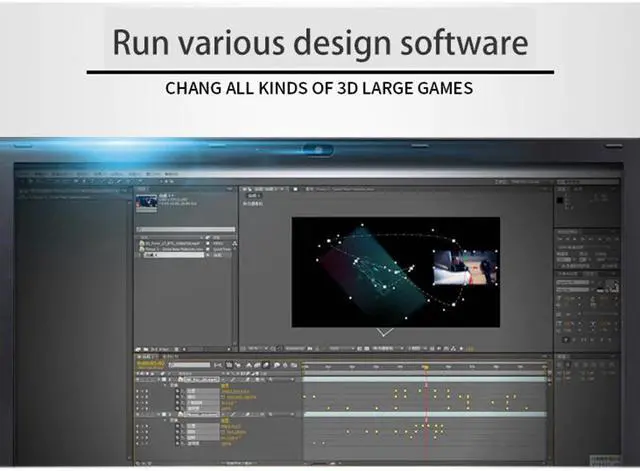The height and width of the screenshot is (471, 640).
Task: Click the Project panel search field
Action: point(180,222)
